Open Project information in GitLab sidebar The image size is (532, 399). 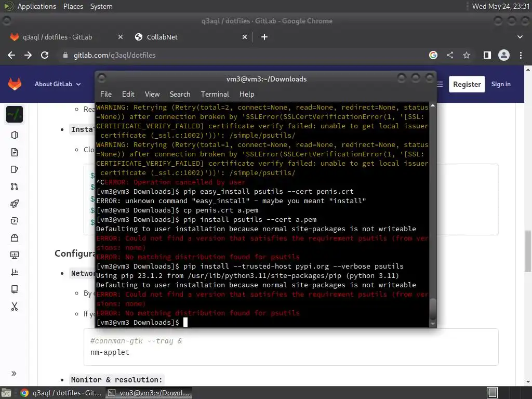14,135
